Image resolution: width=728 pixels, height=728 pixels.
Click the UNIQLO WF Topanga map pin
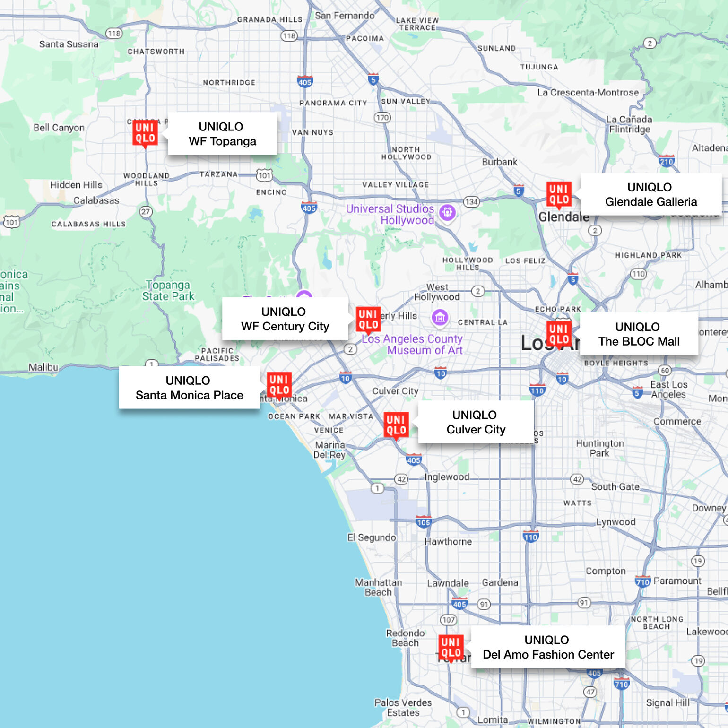click(x=145, y=133)
